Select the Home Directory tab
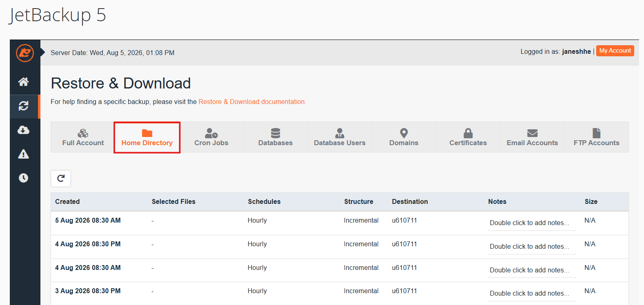Screen dimensions: 644x305 coord(147,137)
